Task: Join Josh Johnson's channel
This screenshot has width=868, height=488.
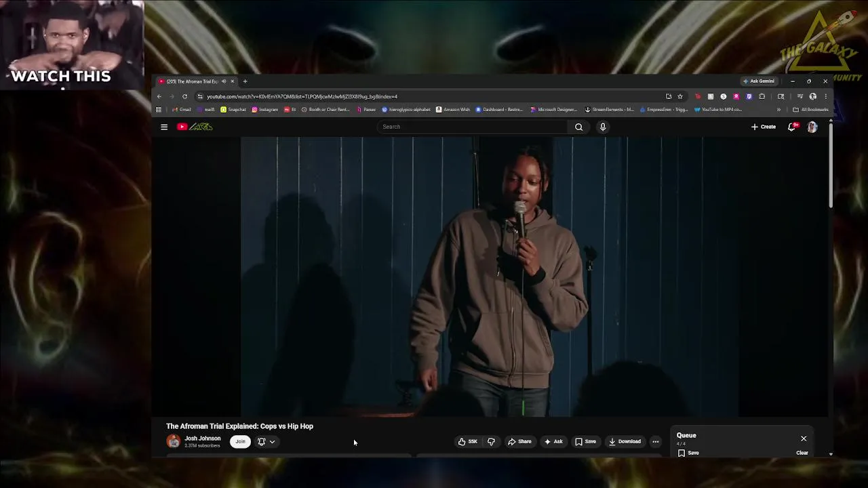Action: coord(240,442)
